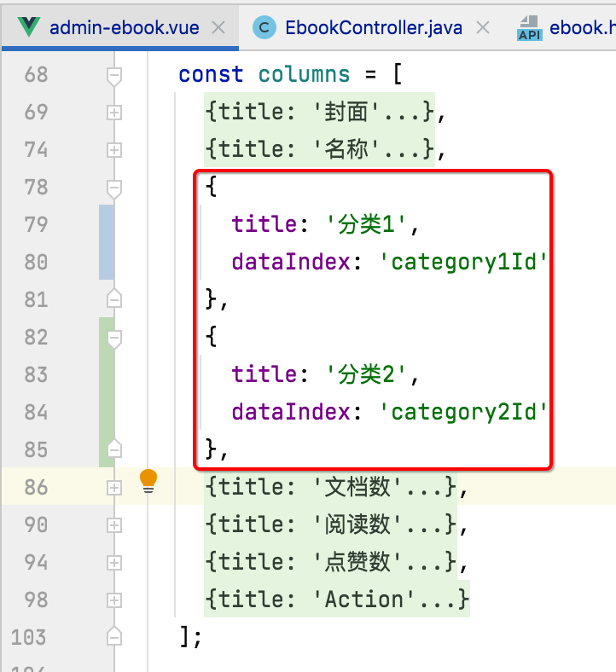Click the Java class icon on tab
The image size is (616, 672).
[264, 28]
